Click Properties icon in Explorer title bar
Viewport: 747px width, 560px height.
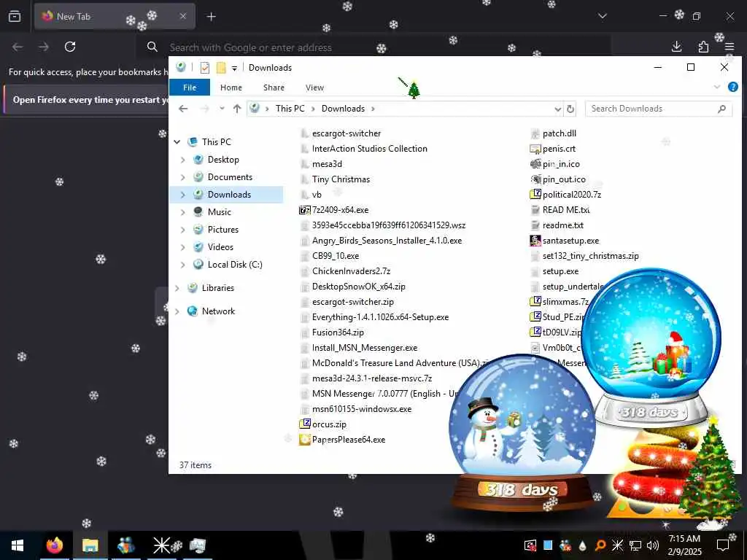pos(205,68)
